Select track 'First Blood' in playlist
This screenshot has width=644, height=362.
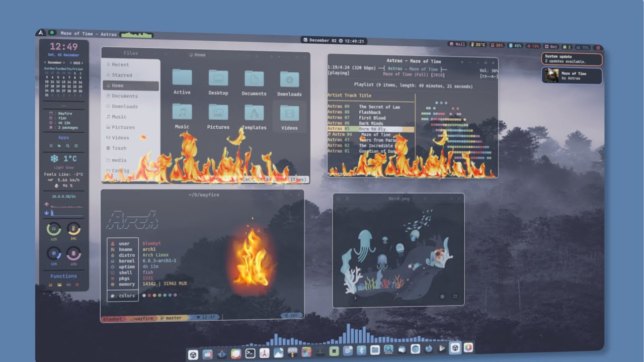click(x=371, y=118)
